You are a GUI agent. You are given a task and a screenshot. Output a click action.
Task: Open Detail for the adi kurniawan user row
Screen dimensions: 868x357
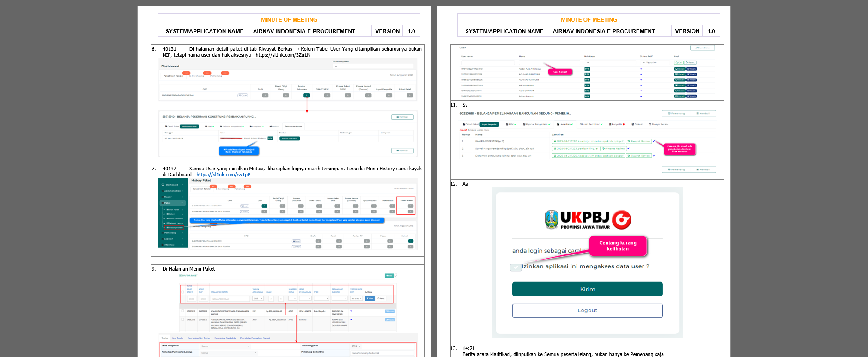(680, 85)
